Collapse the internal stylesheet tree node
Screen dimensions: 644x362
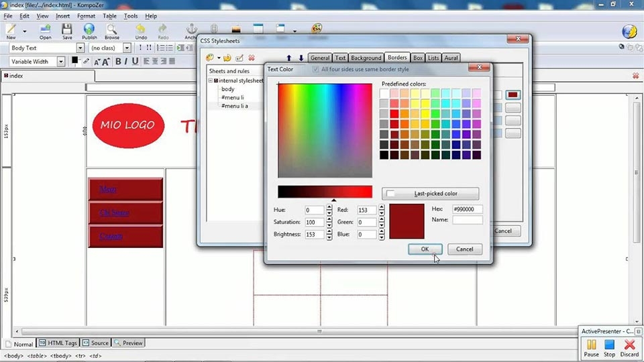coord(210,80)
